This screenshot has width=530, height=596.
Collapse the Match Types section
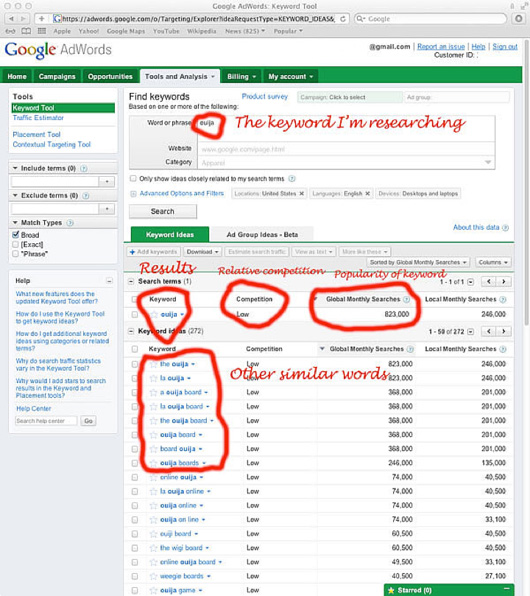[x=15, y=222]
